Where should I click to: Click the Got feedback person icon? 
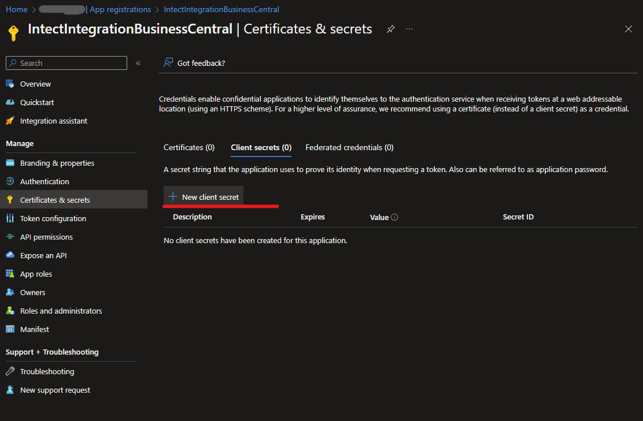tap(168, 62)
